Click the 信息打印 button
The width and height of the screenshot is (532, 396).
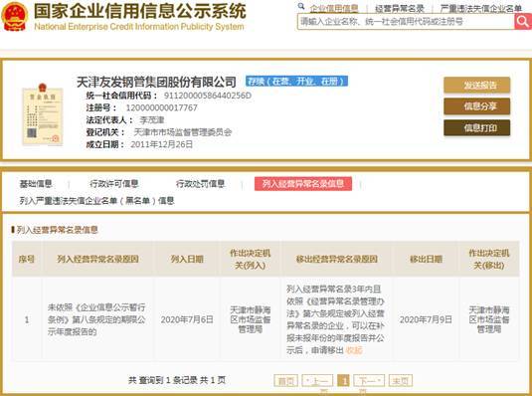pyautogui.click(x=476, y=127)
